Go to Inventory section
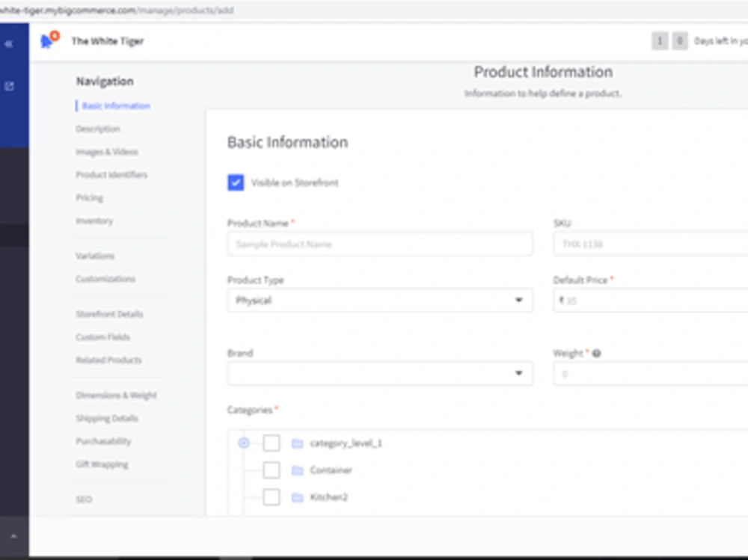Image resolution: width=748 pixels, height=560 pixels. pyautogui.click(x=94, y=221)
